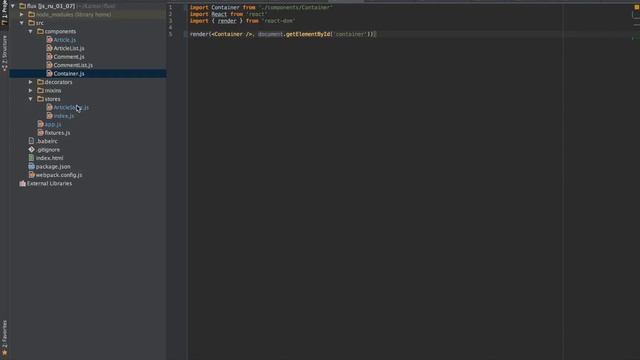Open the Favorites tool window tab
The image size is (640, 360).
[4, 338]
